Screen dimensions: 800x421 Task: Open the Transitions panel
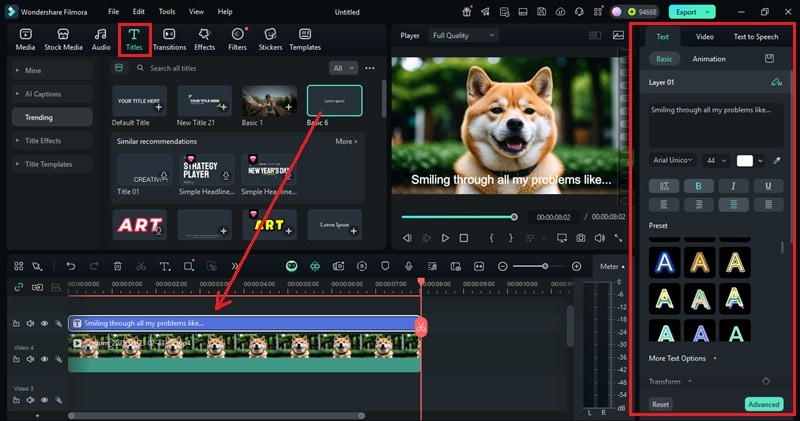pos(169,39)
